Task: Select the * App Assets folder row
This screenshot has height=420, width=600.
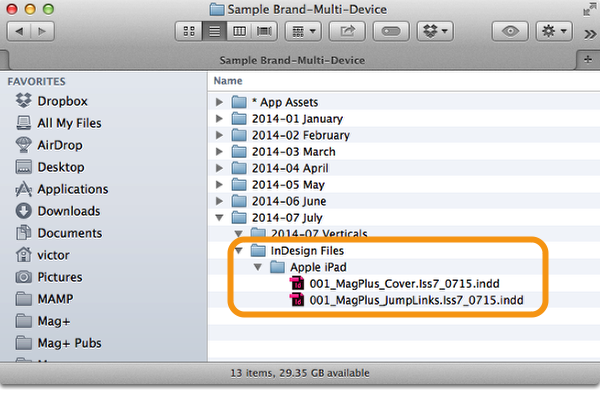Action: pos(404,102)
